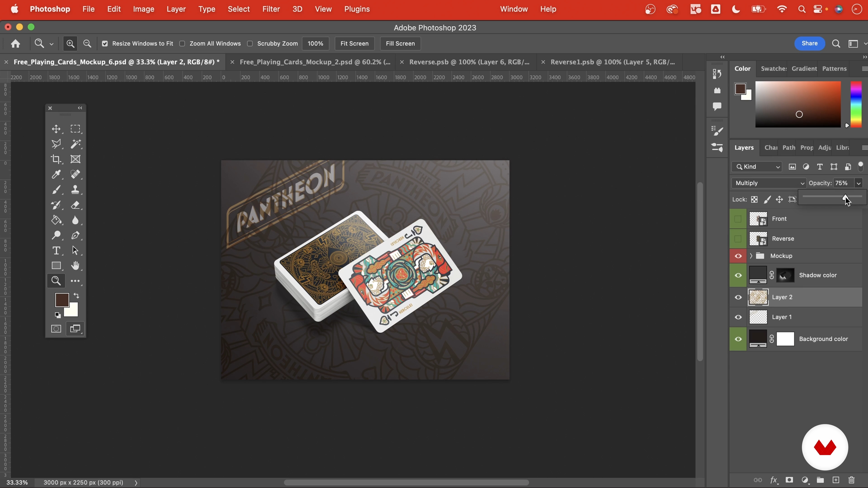Click the Zoom Out magnifier option
868x488 pixels.
(87, 43)
